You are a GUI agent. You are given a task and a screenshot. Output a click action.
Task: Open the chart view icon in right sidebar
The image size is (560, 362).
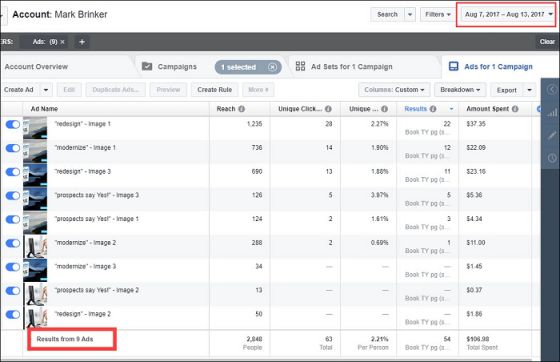pyautogui.click(x=552, y=114)
